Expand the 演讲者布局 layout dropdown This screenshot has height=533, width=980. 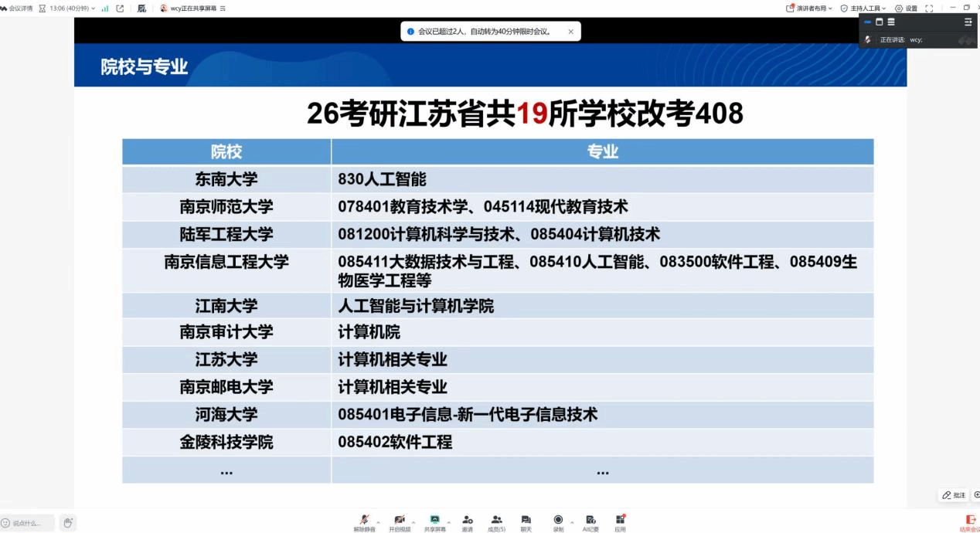[809, 8]
